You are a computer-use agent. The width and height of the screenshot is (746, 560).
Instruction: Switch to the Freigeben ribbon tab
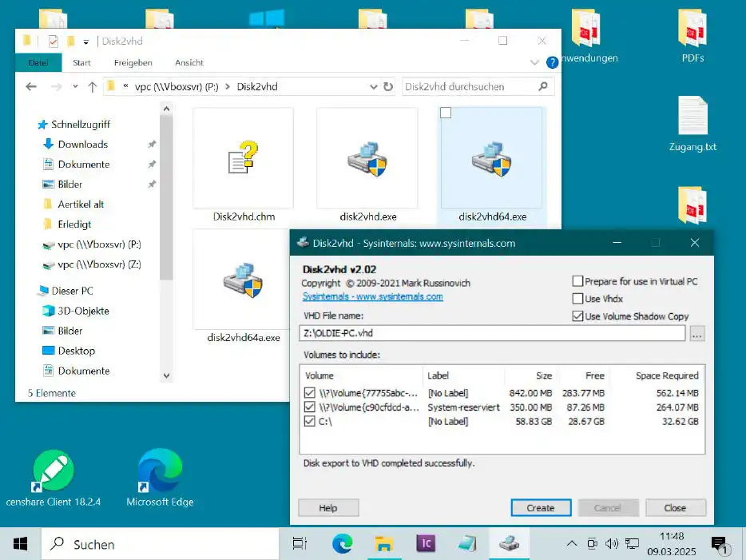[133, 62]
